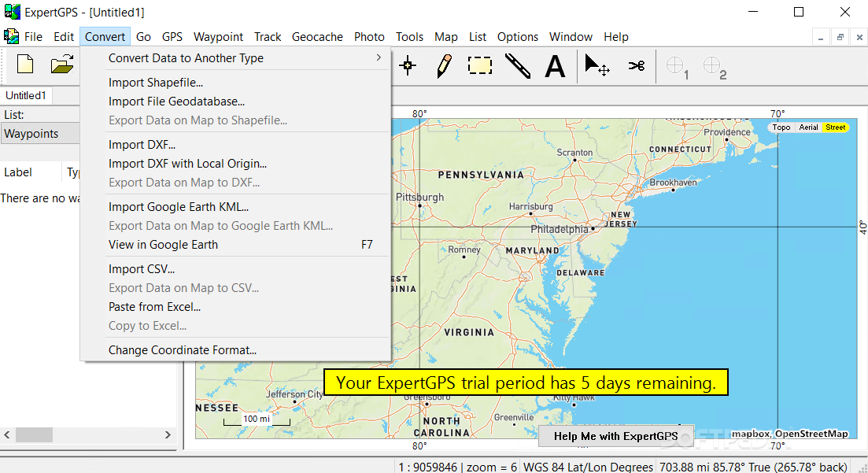Select the Track pencil tool
Viewport: 868px width, 473px height.
click(x=444, y=66)
